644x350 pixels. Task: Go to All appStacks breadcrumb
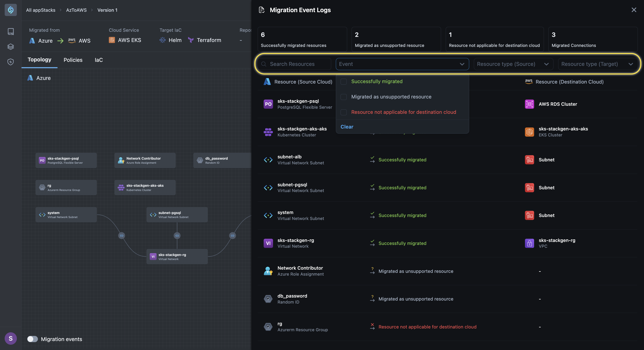[x=40, y=10]
